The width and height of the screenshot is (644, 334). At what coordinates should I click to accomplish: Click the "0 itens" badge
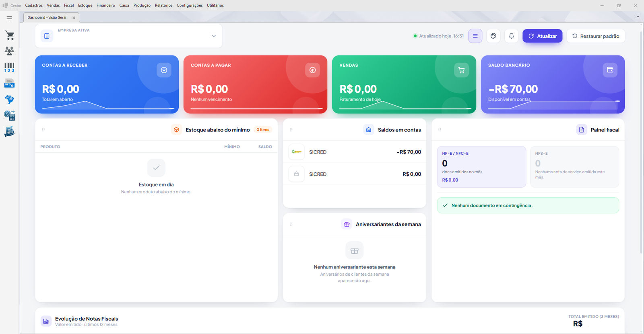pyautogui.click(x=263, y=130)
